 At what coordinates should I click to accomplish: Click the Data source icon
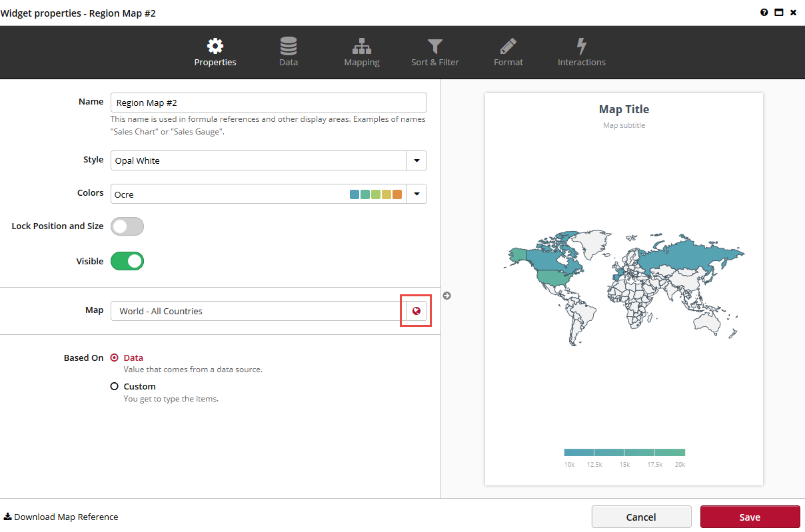click(x=288, y=45)
